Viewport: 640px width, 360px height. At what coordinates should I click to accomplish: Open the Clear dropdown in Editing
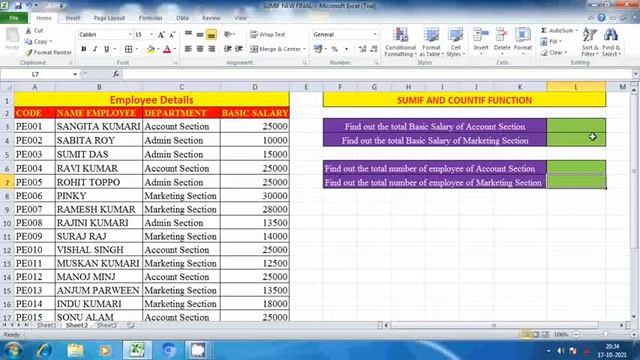coord(554,53)
